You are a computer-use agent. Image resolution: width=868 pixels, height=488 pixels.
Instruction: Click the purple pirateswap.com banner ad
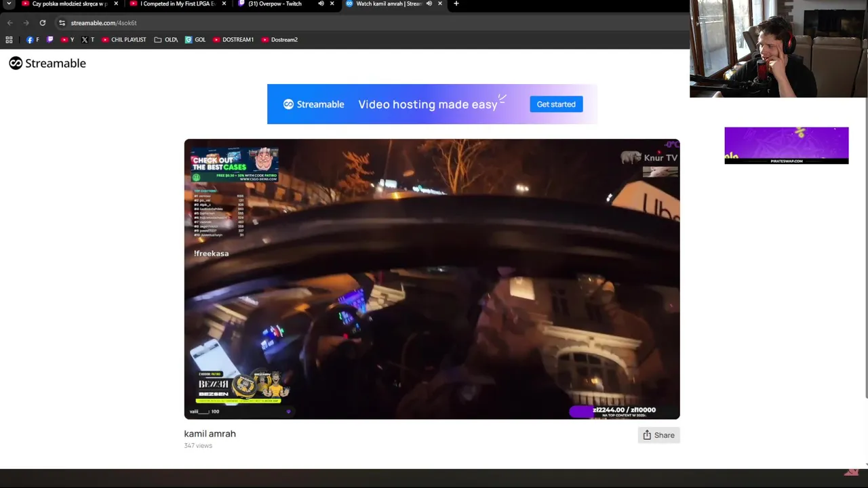click(786, 145)
